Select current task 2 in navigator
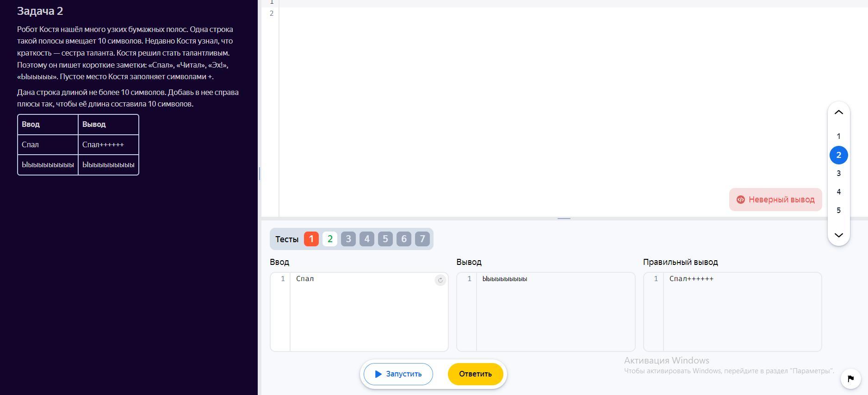This screenshot has width=868, height=395. pyautogui.click(x=838, y=155)
